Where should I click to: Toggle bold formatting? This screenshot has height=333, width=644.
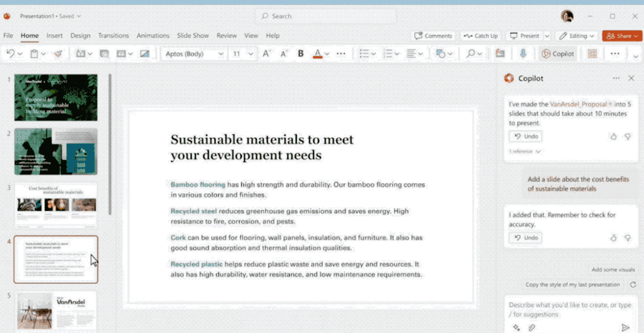click(301, 54)
